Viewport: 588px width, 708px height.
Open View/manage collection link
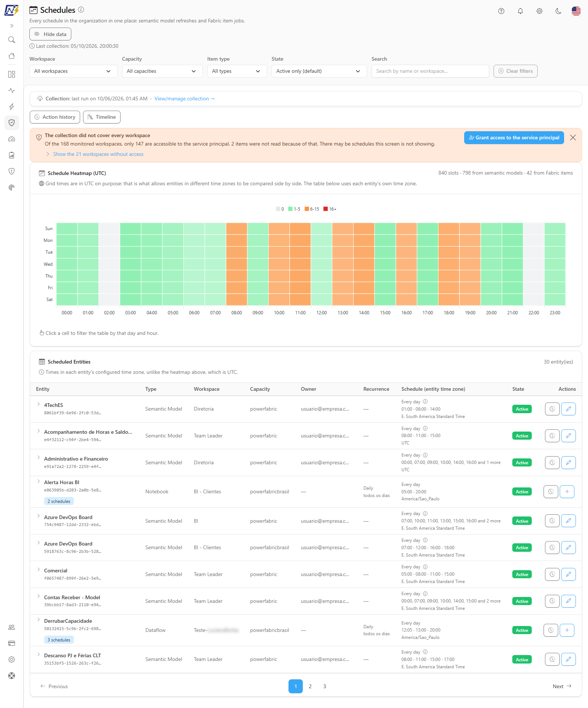[184, 99]
